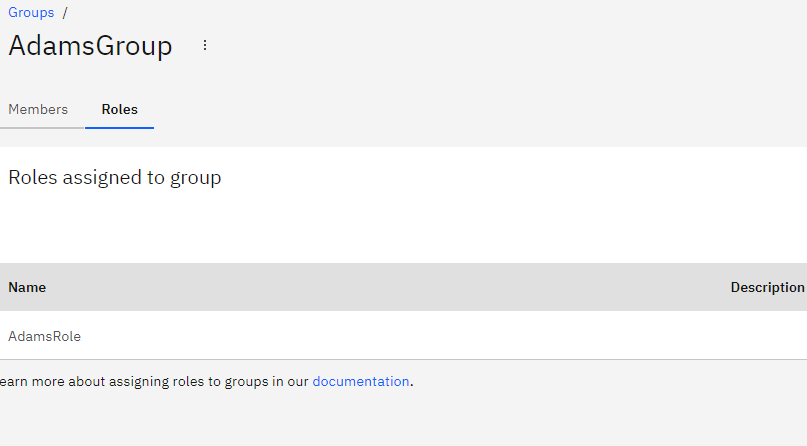807x446 pixels.
Task: Click the Description column header
Action: [767, 287]
